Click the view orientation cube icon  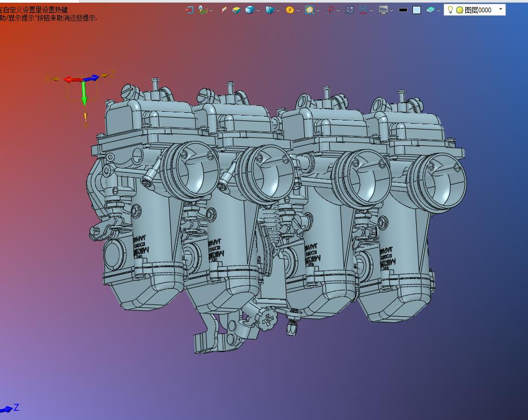(x=269, y=10)
